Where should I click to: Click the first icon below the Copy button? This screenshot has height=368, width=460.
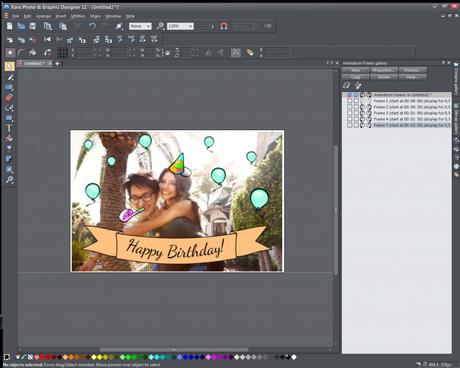[347, 85]
